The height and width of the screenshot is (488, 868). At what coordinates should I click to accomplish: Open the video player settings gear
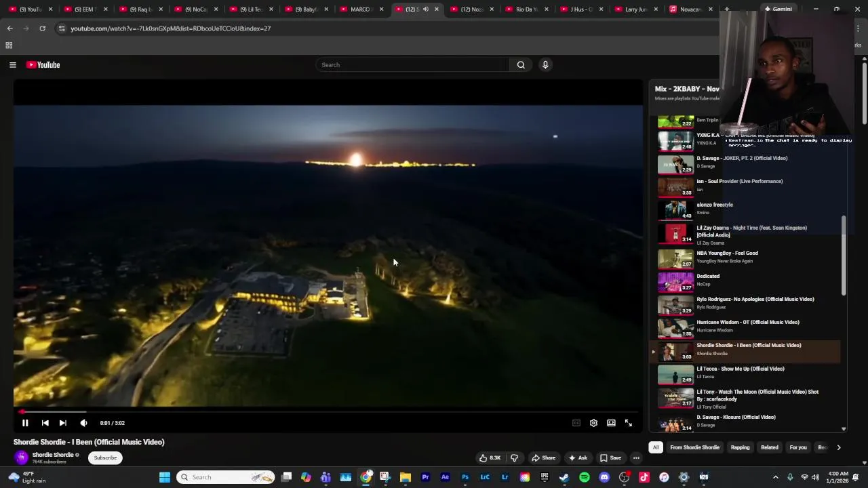click(593, 423)
